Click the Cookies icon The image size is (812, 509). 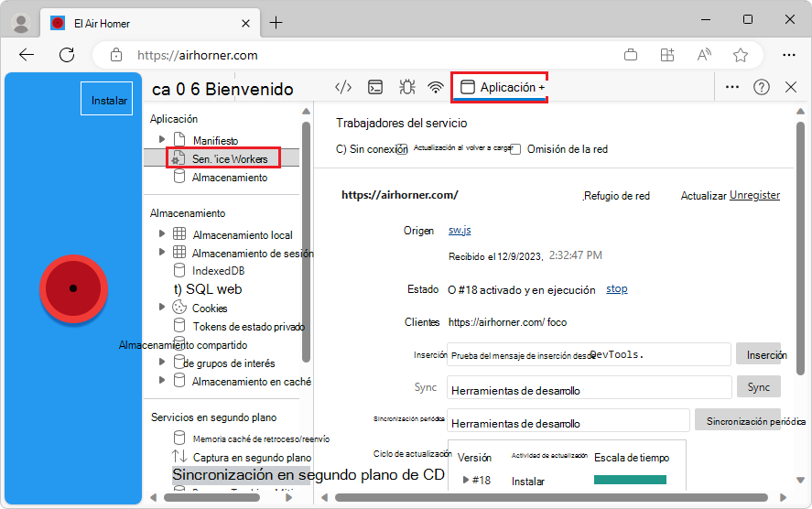point(179,307)
